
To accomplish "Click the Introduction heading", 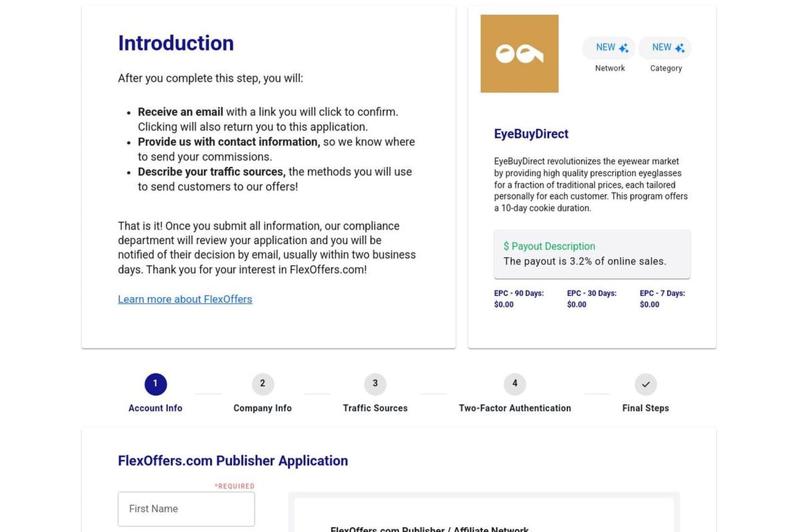I will coord(176,43).
